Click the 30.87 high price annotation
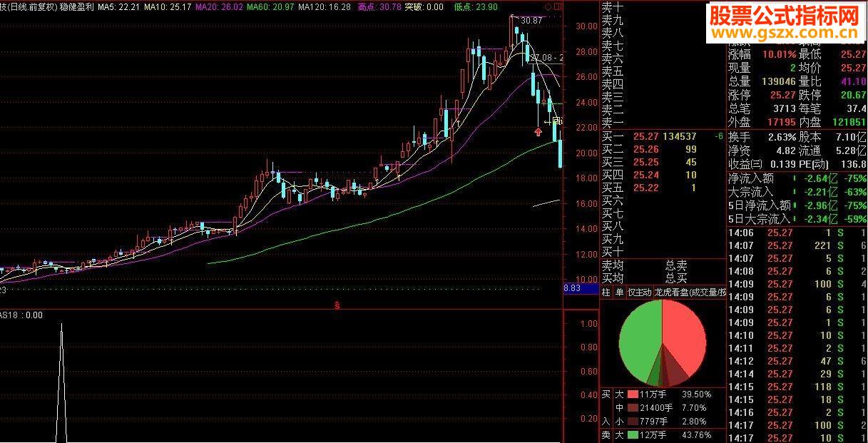 [531, 21]
